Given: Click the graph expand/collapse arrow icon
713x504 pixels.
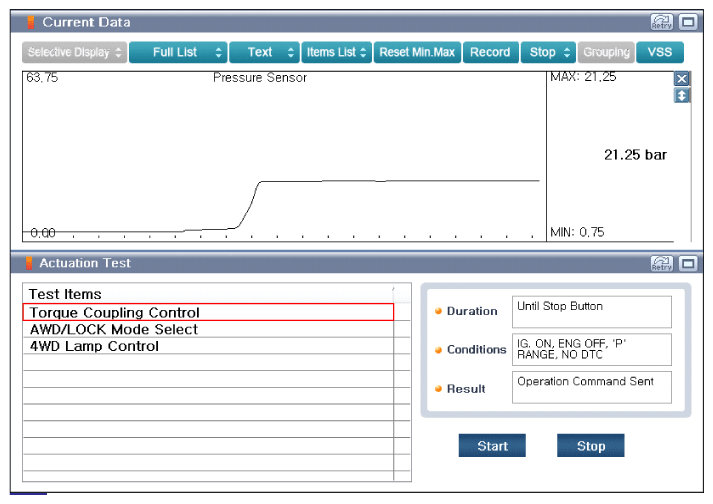Looking at the screenshot, I should 681,96.
